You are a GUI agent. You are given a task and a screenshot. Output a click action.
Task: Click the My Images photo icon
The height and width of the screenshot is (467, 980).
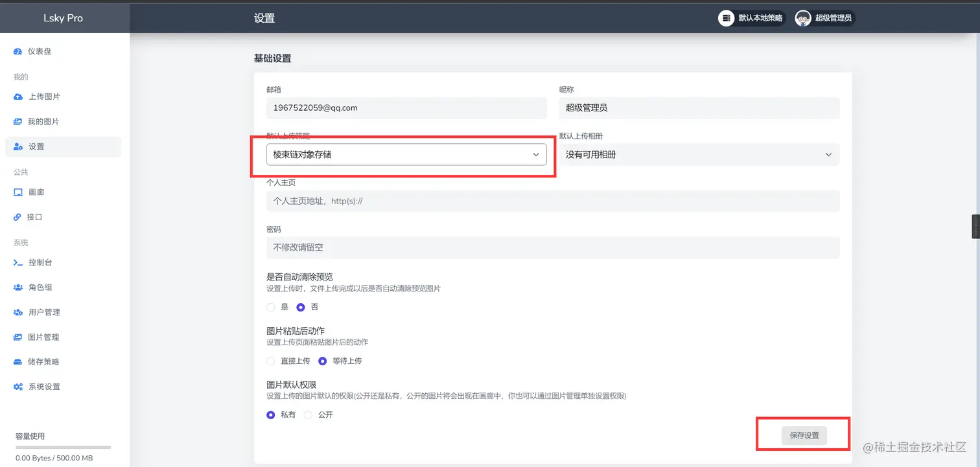[18, 122]
